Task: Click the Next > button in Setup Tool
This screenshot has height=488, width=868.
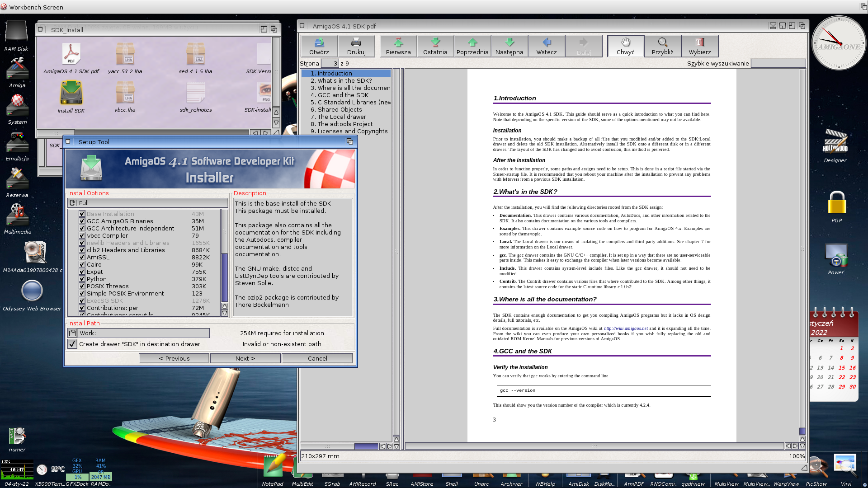Action: click(x=245, y=358)
